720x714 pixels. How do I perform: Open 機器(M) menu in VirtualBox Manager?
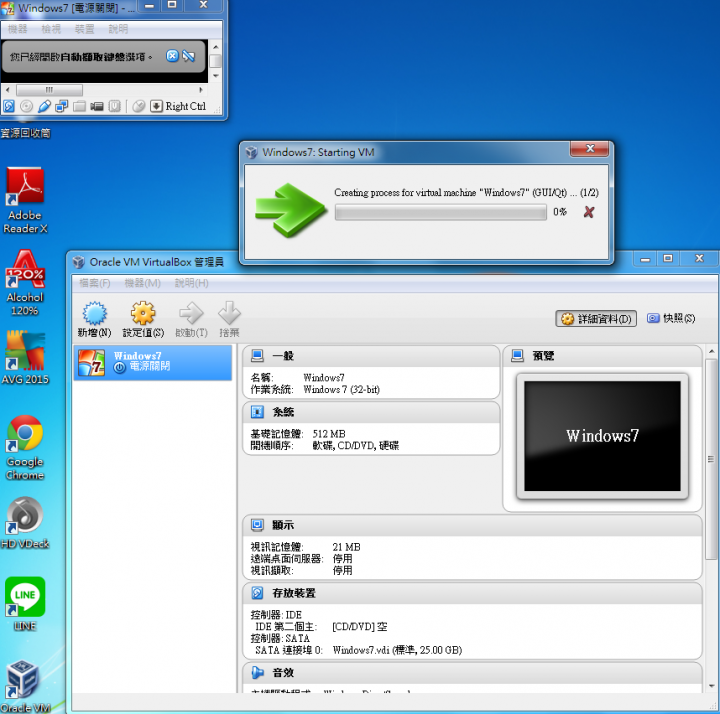(x=142, y=283)
